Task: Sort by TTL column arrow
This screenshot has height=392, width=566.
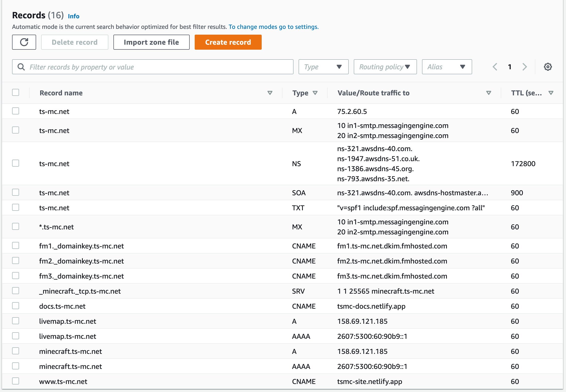Action: point(551,93)
